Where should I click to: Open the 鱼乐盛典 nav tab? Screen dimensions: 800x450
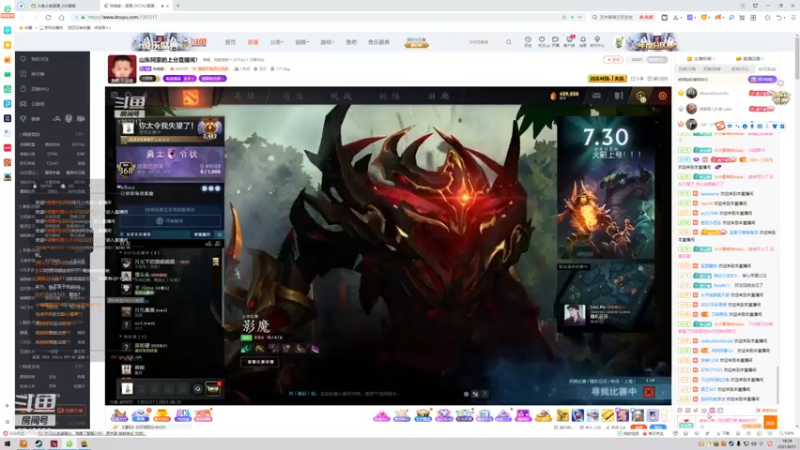(379, 42)
